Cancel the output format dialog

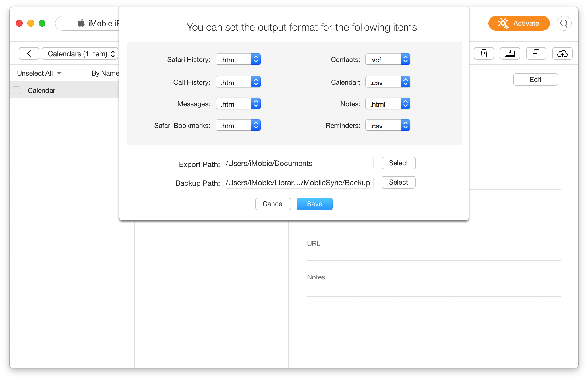pos(273,204)
